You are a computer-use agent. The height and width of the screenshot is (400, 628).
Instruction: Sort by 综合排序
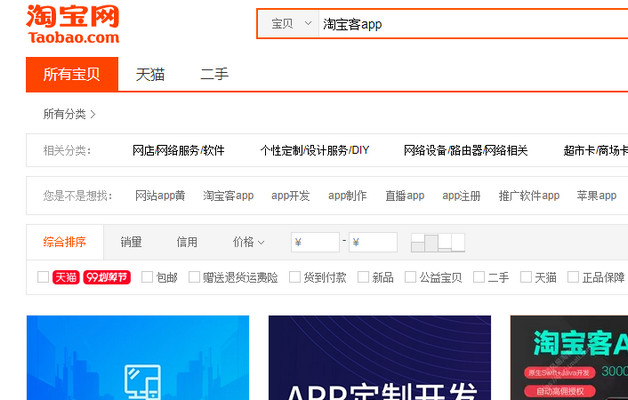[x=64, y=242]
